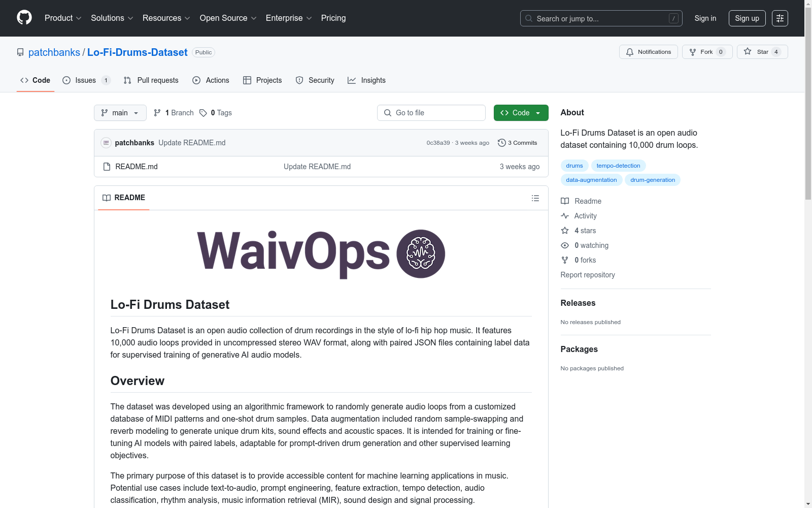Screen dimensions: 812x508
Task: Click the search magnifier icon in header
Action: click(529, 18)
